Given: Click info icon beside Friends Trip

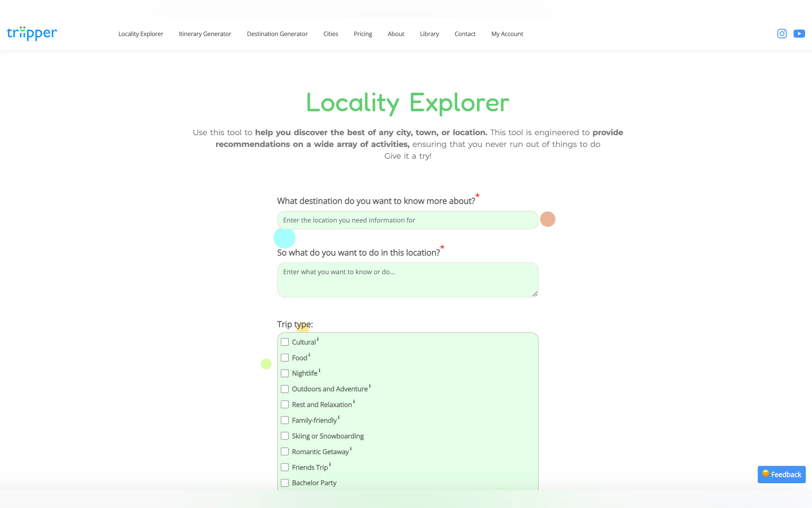Looking at the screenshot, I should (330, 464).
